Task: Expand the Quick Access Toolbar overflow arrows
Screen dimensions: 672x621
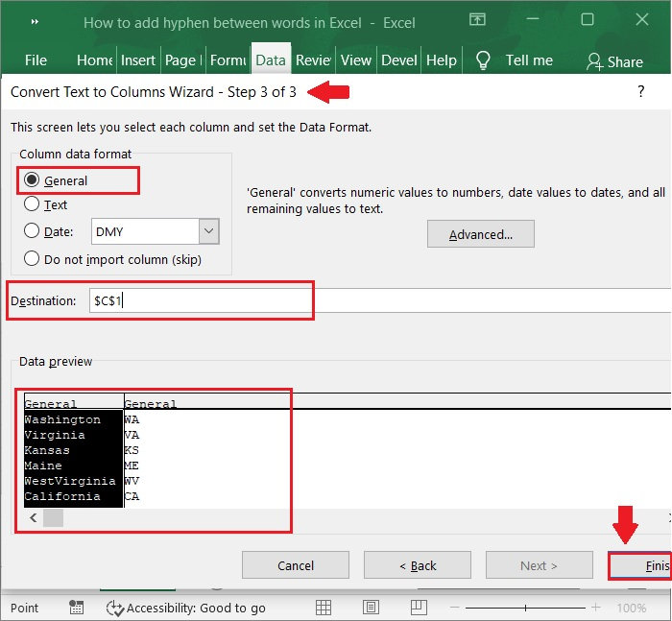Action: [x=35, y=21]
